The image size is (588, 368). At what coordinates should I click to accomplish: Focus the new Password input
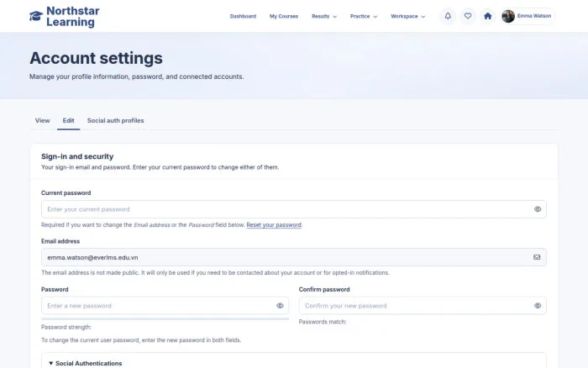point(165,306)
